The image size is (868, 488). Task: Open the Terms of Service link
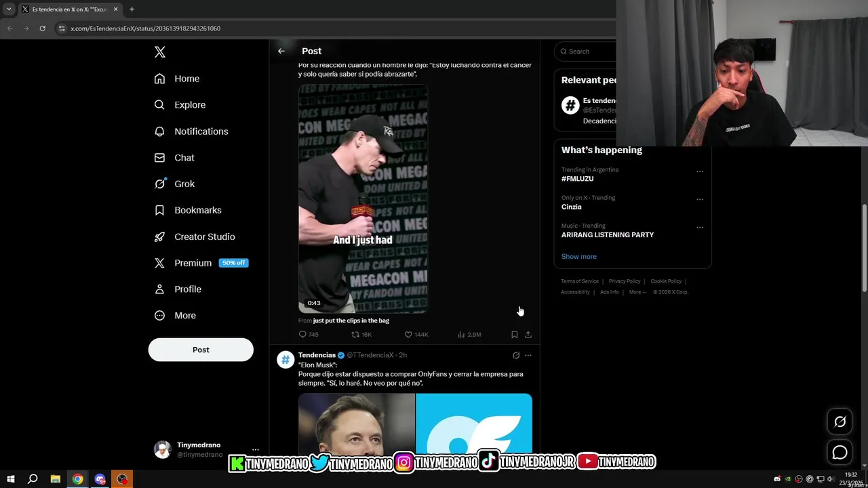click(x=580, y=281)
